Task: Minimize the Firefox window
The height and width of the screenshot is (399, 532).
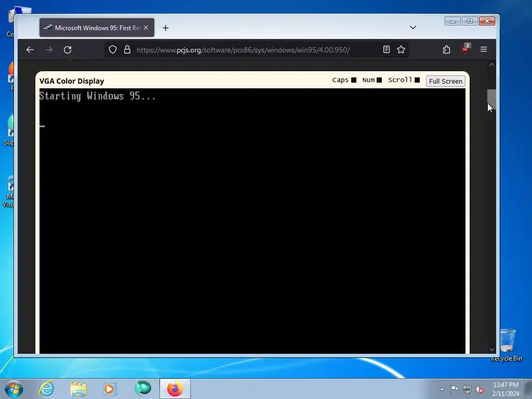Action: click(x=453, y=21)
